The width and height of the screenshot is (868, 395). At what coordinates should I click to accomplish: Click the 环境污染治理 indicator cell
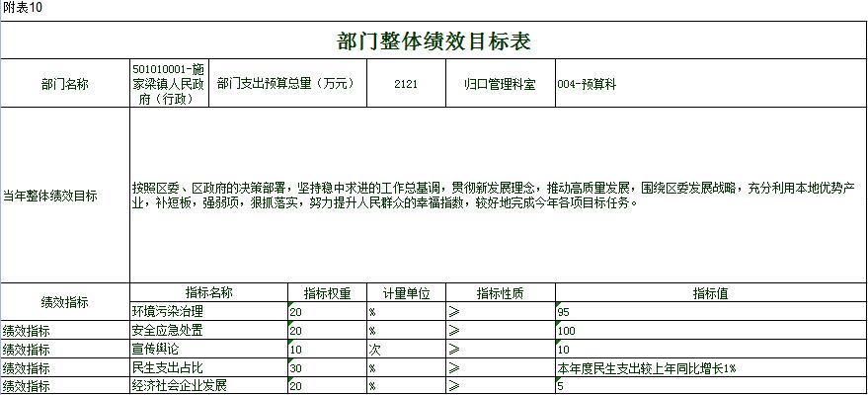click(x=208, y=311)
